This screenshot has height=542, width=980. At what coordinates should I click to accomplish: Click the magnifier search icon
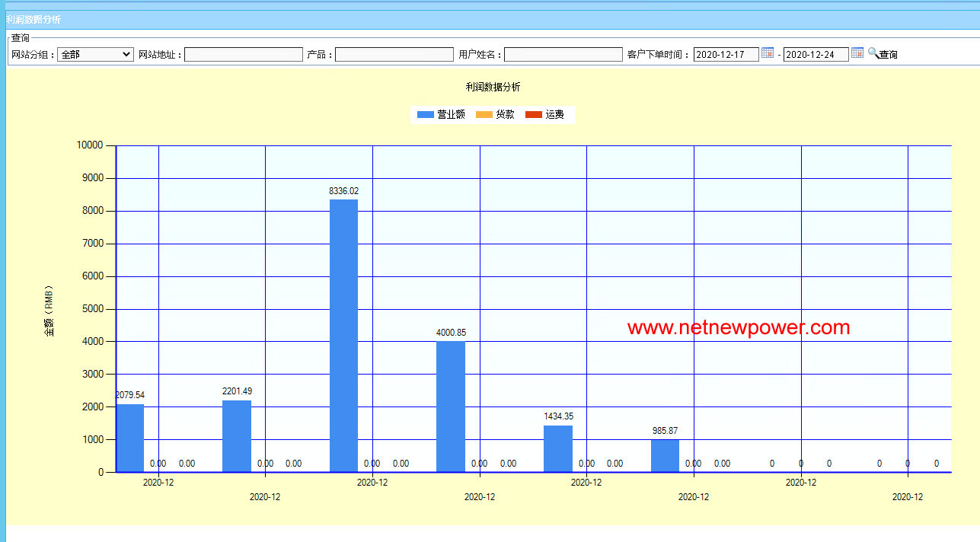coord(873,53)
